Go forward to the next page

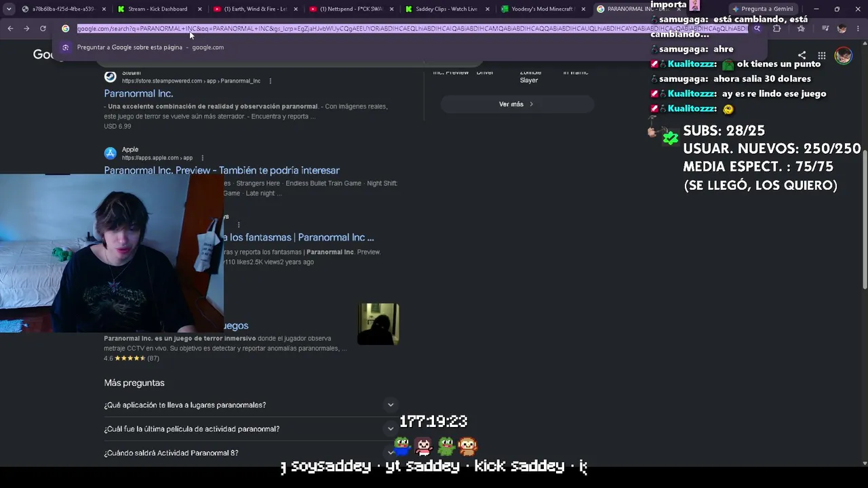tap(26, 28)
